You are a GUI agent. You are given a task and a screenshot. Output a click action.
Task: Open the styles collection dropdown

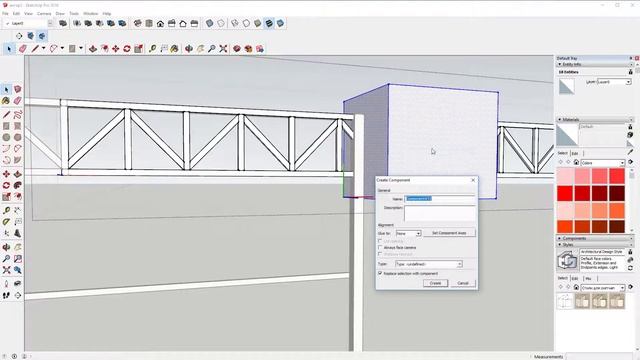coord(603,288)
